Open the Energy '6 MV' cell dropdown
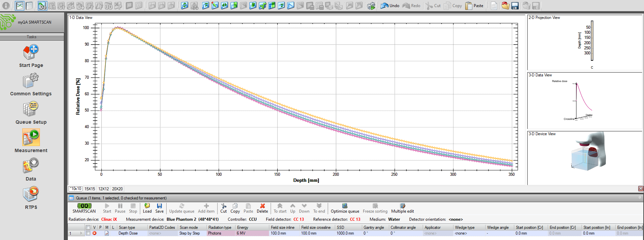644x240 pixels. 252,233
